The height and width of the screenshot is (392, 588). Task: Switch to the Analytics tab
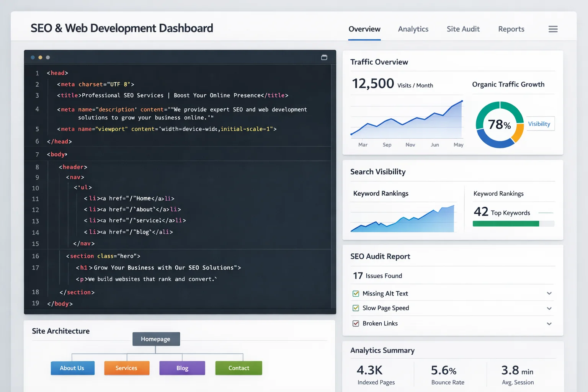click(x=413, y=29)
